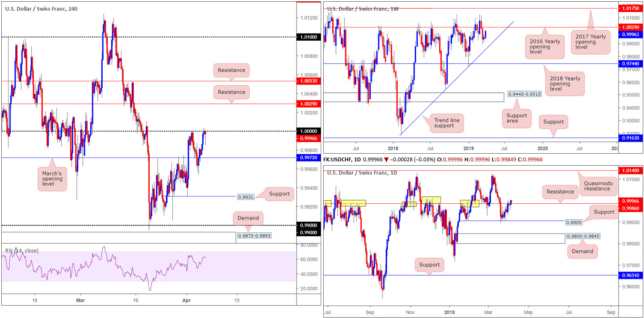644x318 pixels.
Task: Click the Support callout above the 0.9905 label
Action: [x=603, y=212]
